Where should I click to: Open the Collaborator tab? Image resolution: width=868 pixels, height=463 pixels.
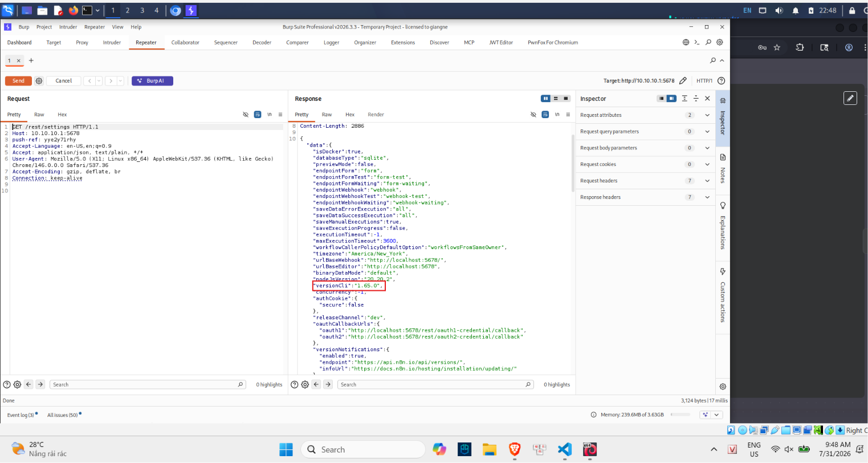[x=185, y=43]
